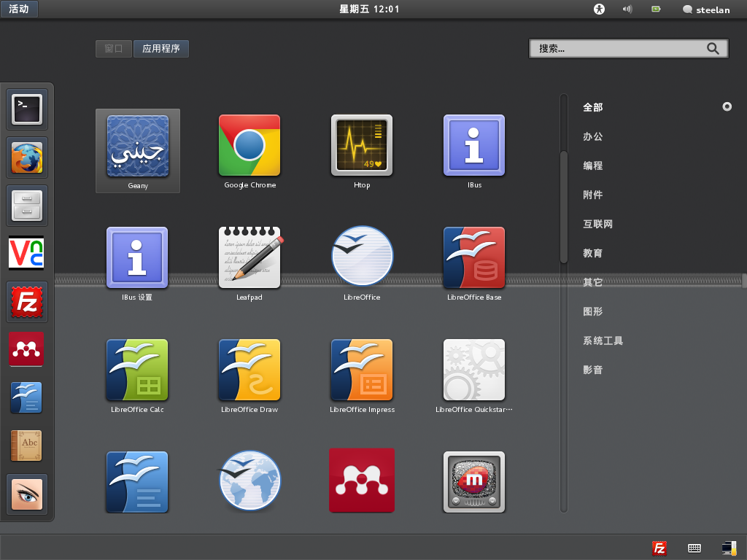Viewport: 747px width, 560px height.
Task: Open LibreOffice Draw
Action: [x=249, y=376]
